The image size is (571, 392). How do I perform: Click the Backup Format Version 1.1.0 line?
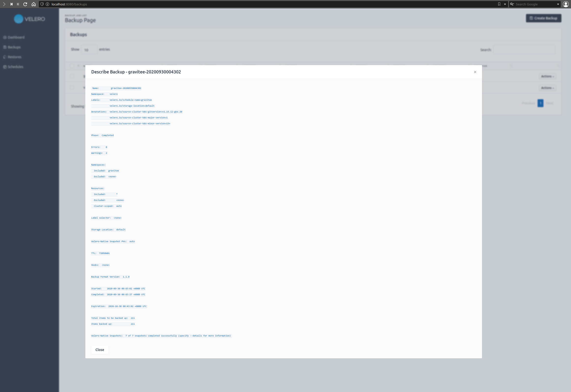pos(110,277)
